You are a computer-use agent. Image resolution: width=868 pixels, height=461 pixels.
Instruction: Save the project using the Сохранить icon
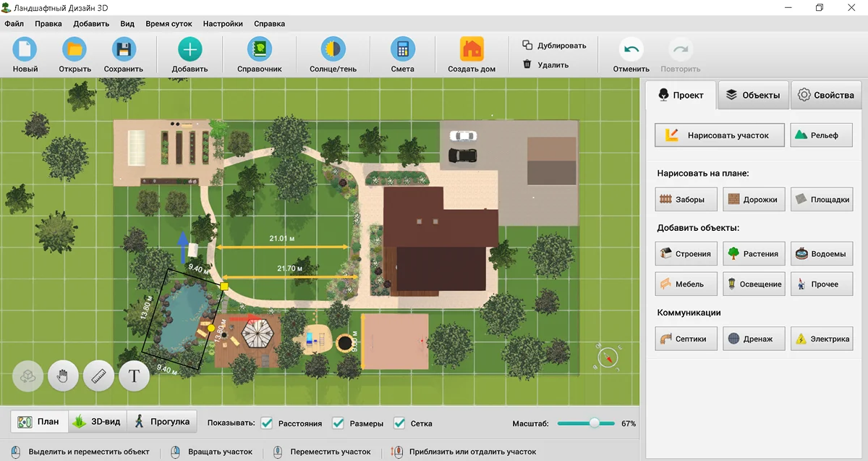124,51
